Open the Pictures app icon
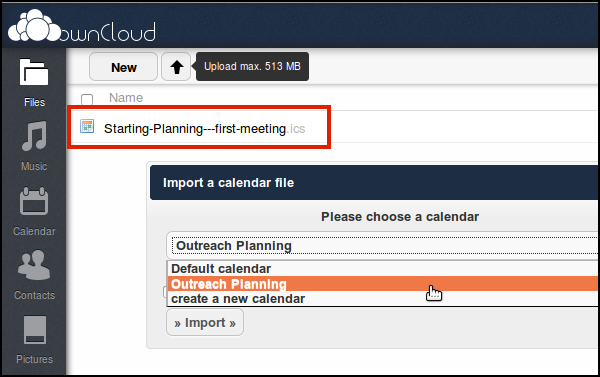 pyautogui.click(x=35, y=330)
